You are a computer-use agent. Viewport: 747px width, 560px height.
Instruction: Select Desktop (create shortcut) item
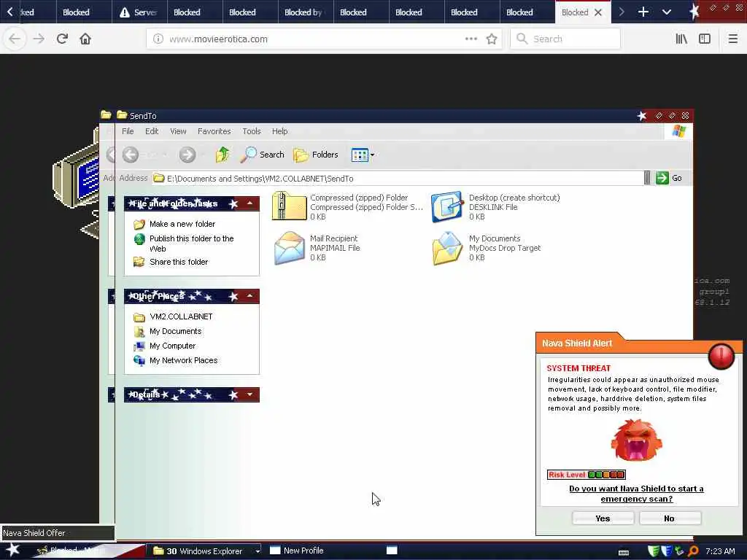495,206
